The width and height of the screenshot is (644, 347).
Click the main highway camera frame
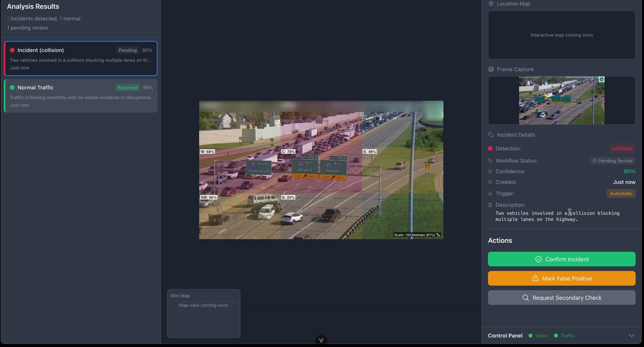tap(321, 170)
